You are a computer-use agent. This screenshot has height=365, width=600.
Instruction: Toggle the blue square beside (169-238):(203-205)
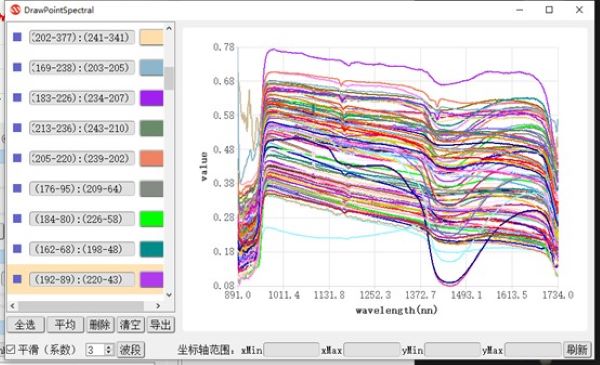click(17, 67)
